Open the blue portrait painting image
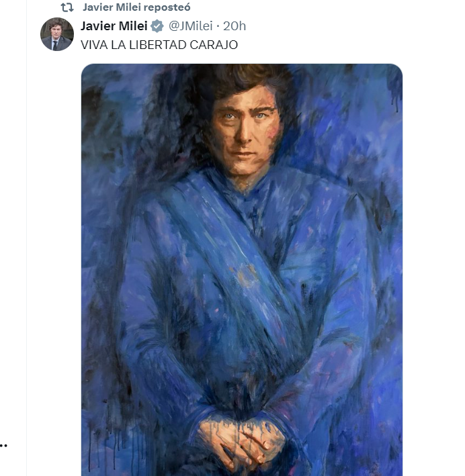465x476 pixels. [242, 269]
